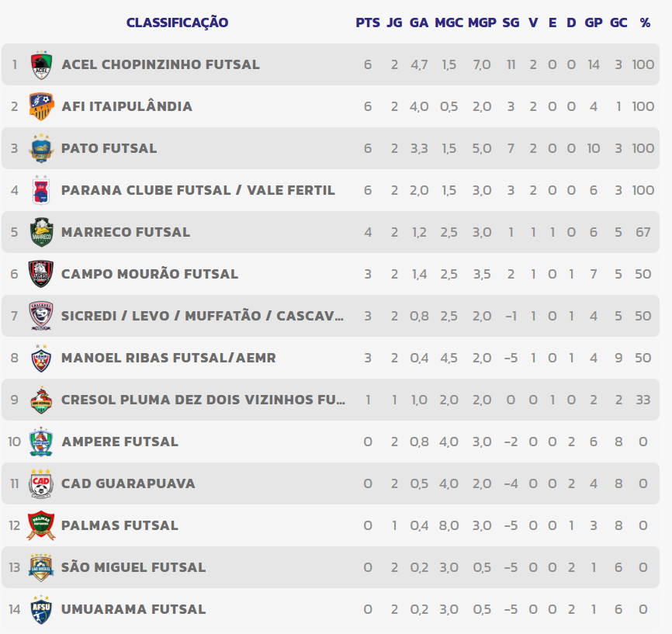The width and height of the screenshot is (672, 634).
Task: Click the MGC column header
Action: tap(449, 23)
